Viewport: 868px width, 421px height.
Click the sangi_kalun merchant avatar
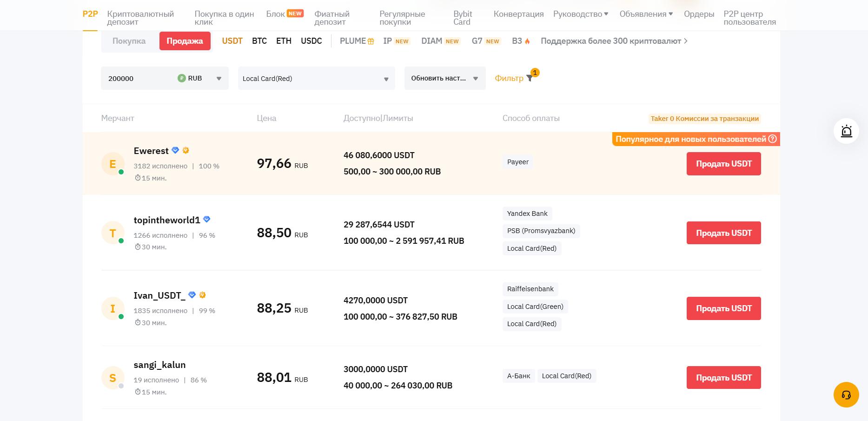click(x=113, y=378)
